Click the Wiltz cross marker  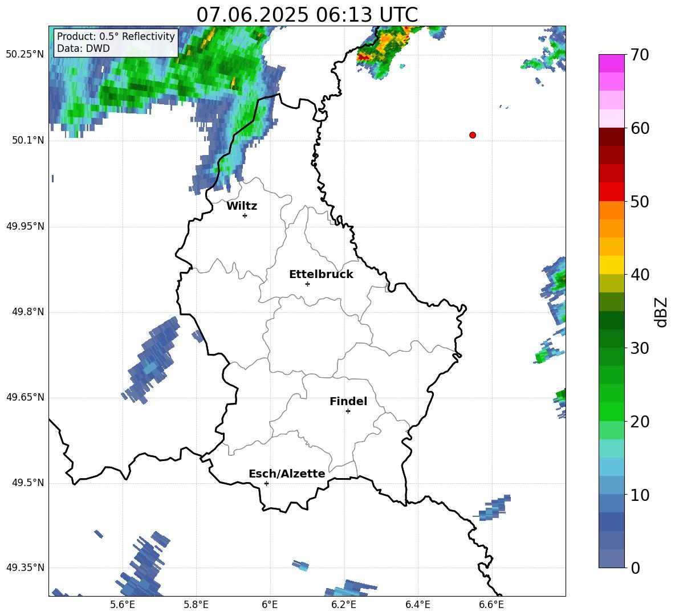[x=245, y=215]
